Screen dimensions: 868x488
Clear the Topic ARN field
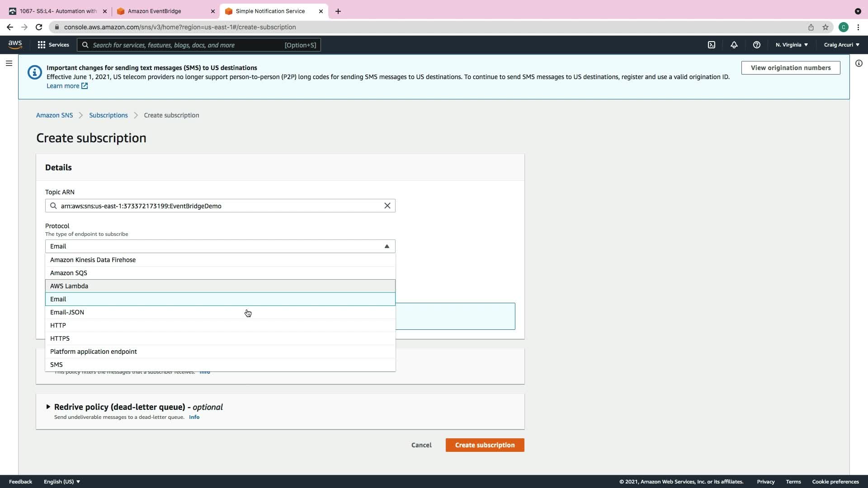click(387, 206)
